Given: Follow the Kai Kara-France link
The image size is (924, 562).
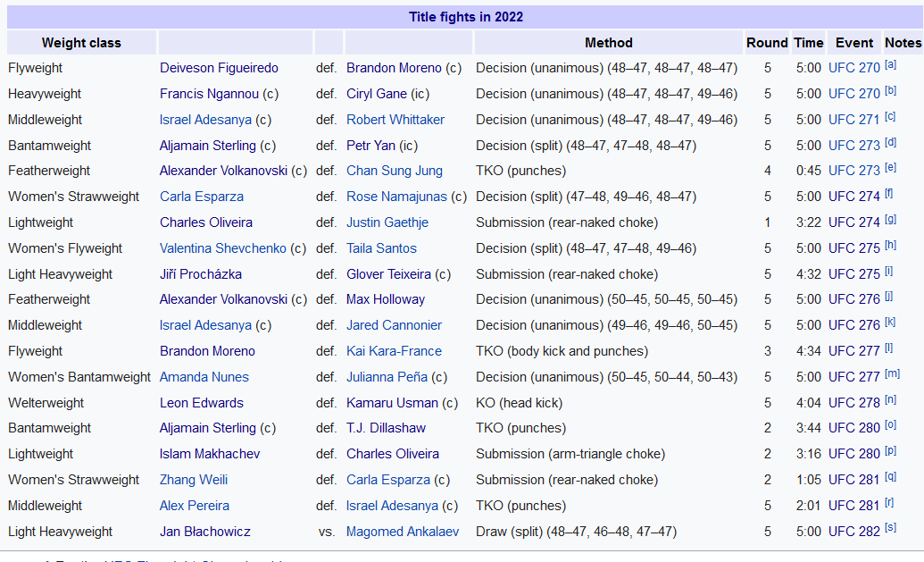Looking at the screenshot, I should tap(394, 351).
